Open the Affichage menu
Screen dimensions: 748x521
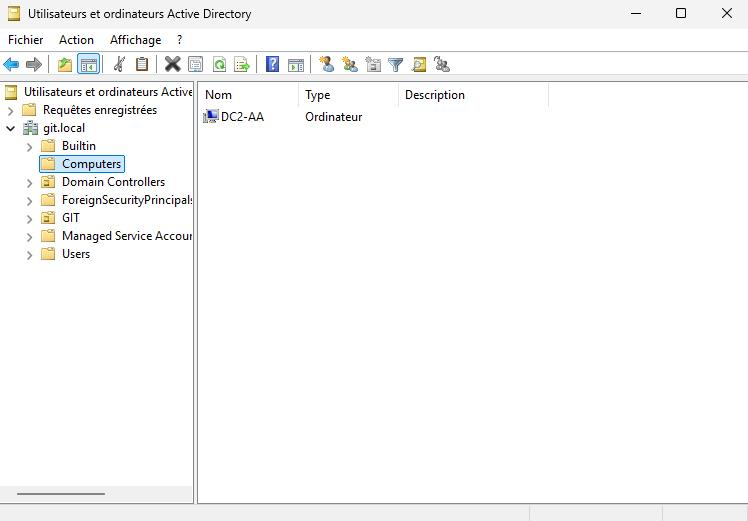[135, 40]
